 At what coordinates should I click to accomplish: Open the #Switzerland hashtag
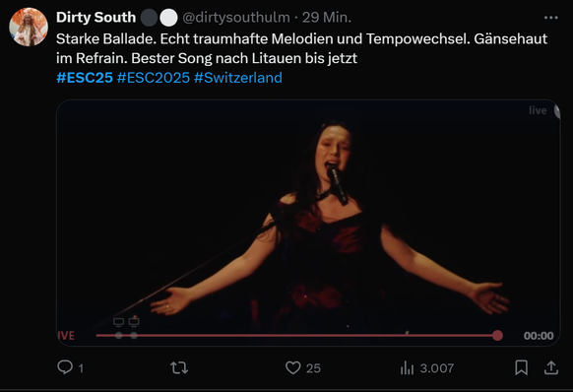tap(238, 78)
